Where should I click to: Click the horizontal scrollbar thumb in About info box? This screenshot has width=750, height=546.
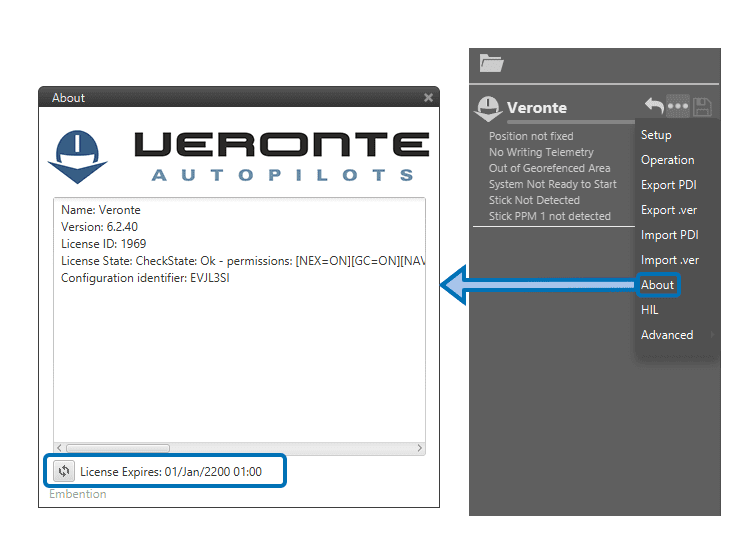118,448
